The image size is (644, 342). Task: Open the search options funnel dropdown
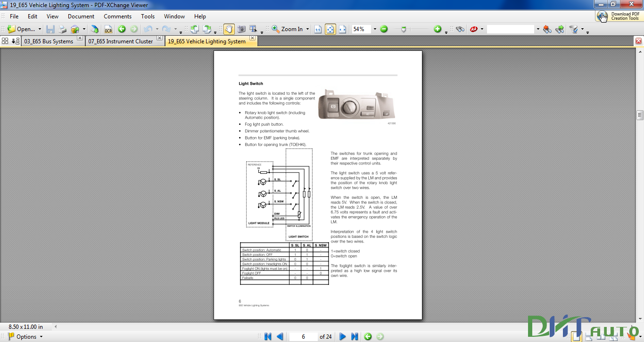582,29
